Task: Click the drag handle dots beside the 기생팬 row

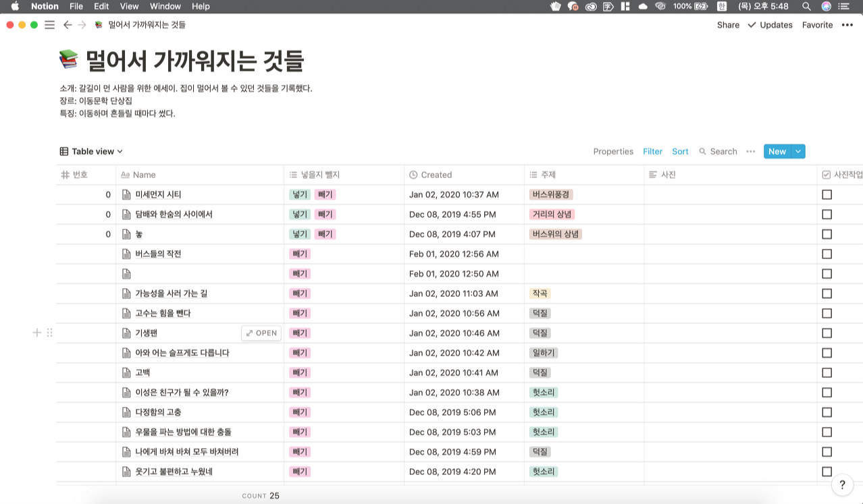Action: tap(50, 333)
